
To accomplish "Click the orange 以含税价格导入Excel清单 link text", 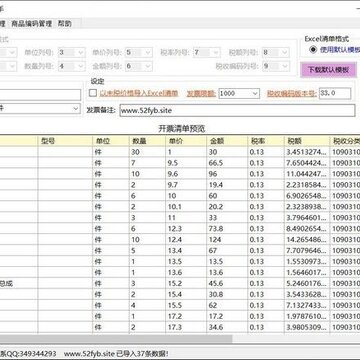I will 139,93.
